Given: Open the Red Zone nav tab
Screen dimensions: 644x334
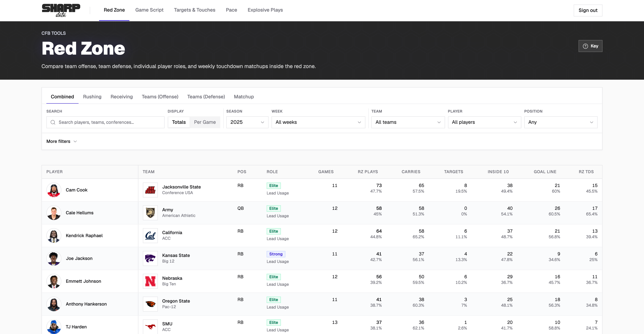Looking at the screenshot, I should pyautogui.click(x=114, y=10).
